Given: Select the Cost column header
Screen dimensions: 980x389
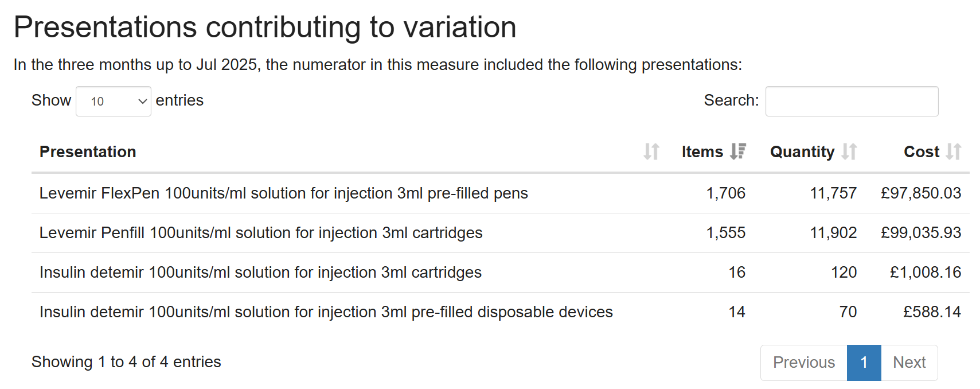Looking at the screenshot, I should coord(920,151).
